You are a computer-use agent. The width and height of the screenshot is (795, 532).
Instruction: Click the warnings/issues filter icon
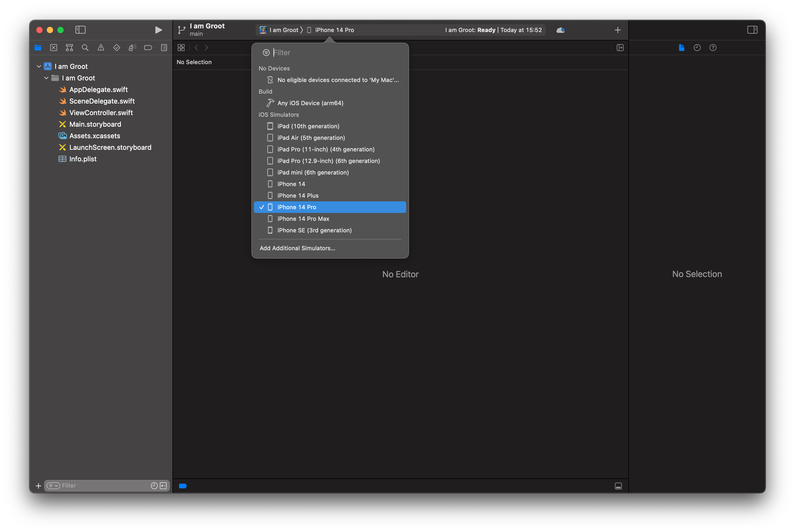100,48
